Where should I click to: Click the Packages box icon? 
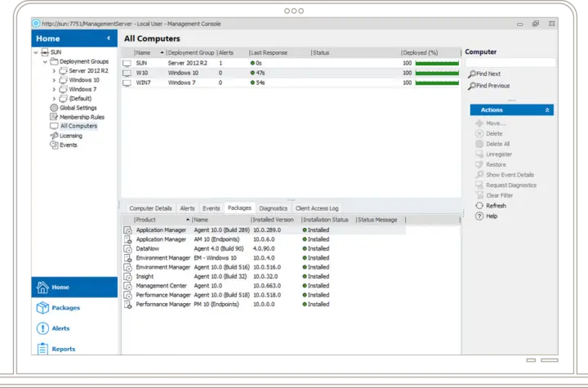pos(42,308)
